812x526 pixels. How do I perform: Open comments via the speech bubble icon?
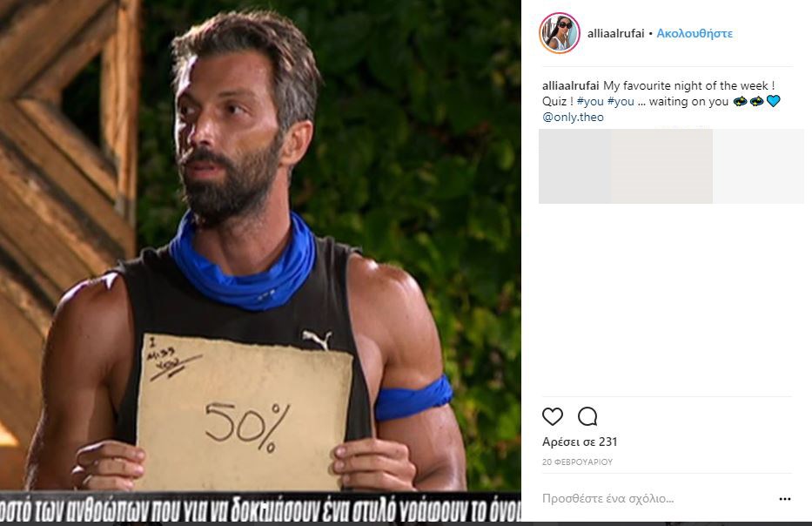(x=587, y=416)
